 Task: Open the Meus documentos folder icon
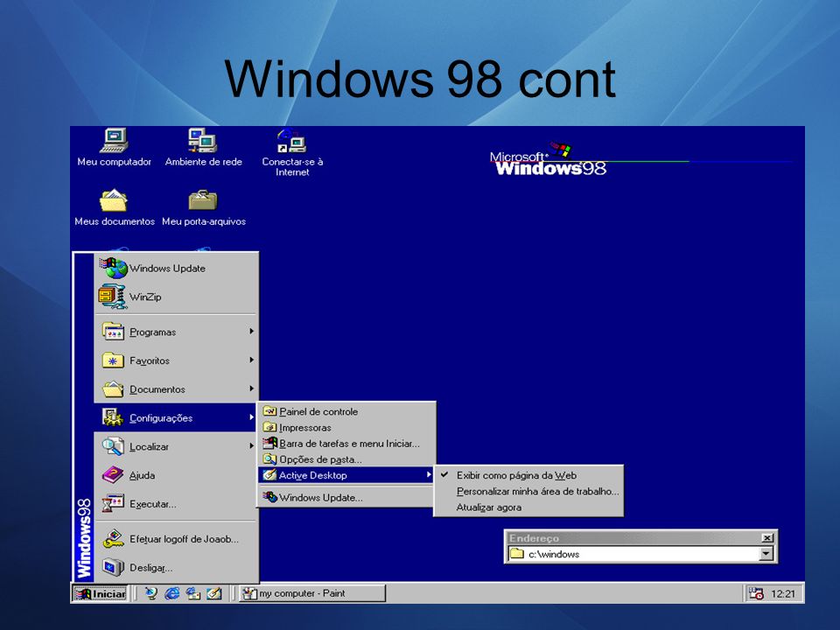(x=114, y=201)
